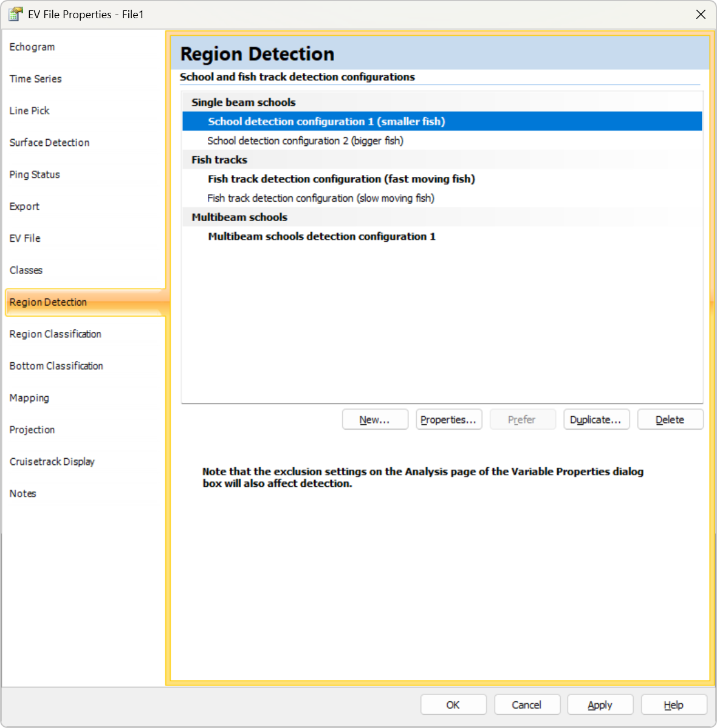
Task: Switch to the Projection page
Action: pos(32,430)
